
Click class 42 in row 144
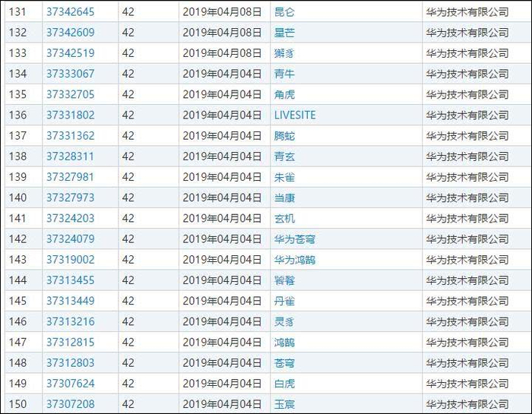(128, 280)
